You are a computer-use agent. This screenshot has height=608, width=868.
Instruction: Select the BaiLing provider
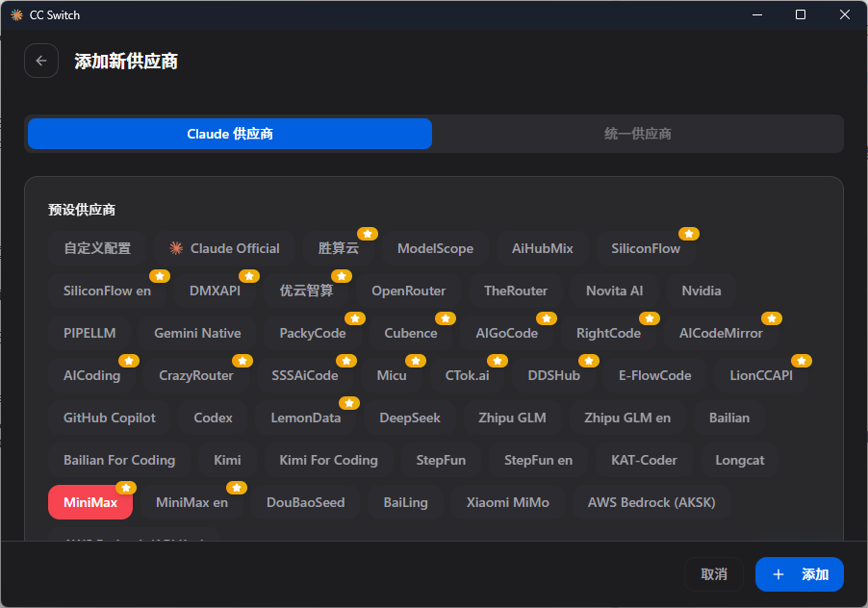pos(405,502)
